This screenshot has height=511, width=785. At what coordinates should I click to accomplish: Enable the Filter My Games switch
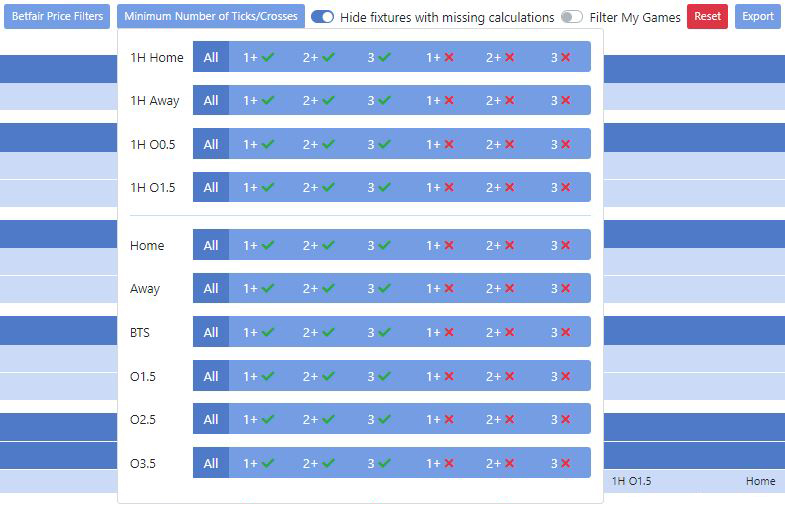click(572, 17)
